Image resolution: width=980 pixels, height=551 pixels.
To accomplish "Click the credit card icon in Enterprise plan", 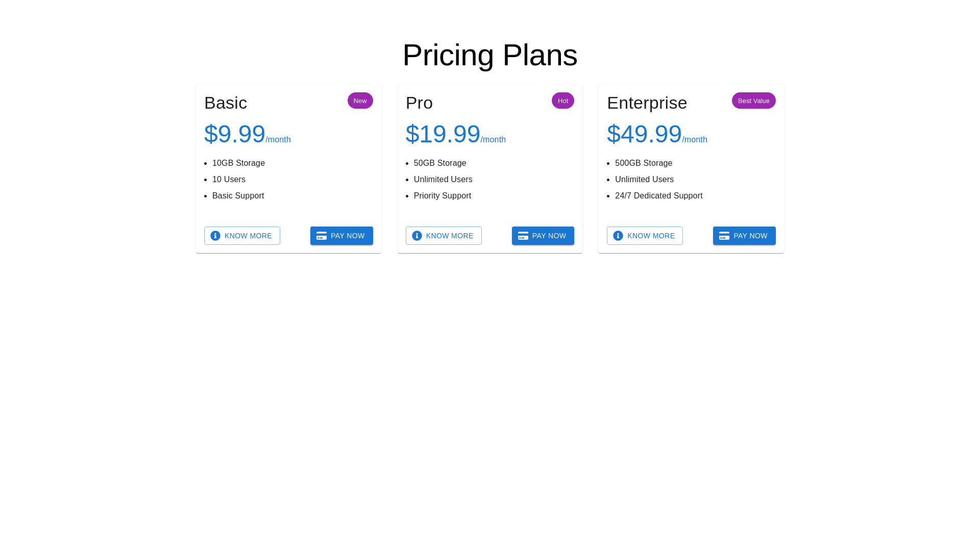I will pos(724,236).
